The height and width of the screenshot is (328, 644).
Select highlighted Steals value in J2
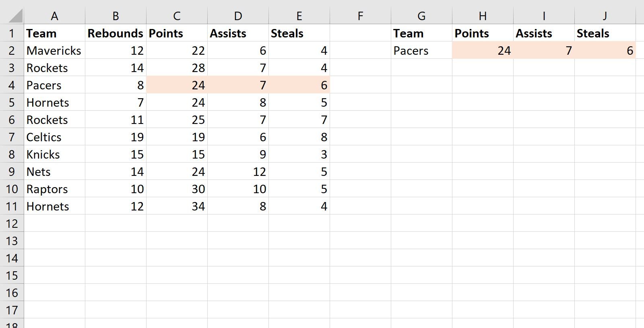coord(605,51)
